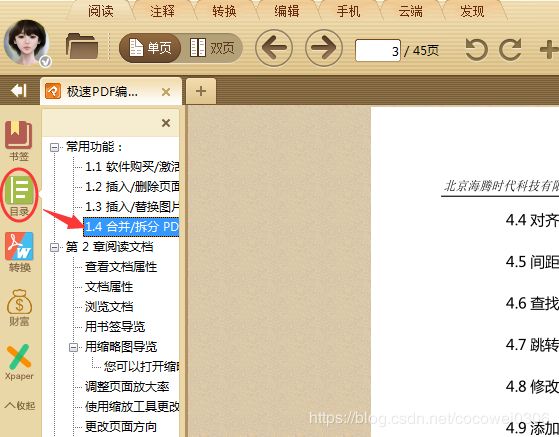The width and height of the screenshot is (559, 437).
Task: Go to previous page with left arrow
Action: [x=274, y=47]
